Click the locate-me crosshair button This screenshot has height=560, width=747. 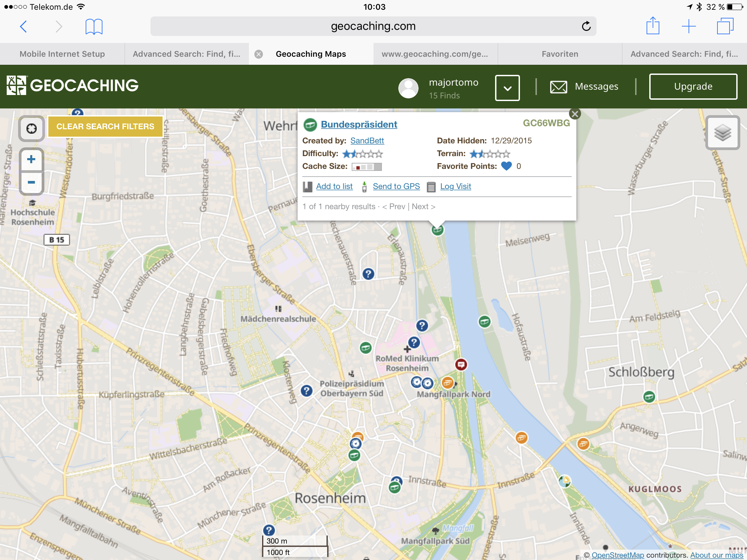(32, 129)
